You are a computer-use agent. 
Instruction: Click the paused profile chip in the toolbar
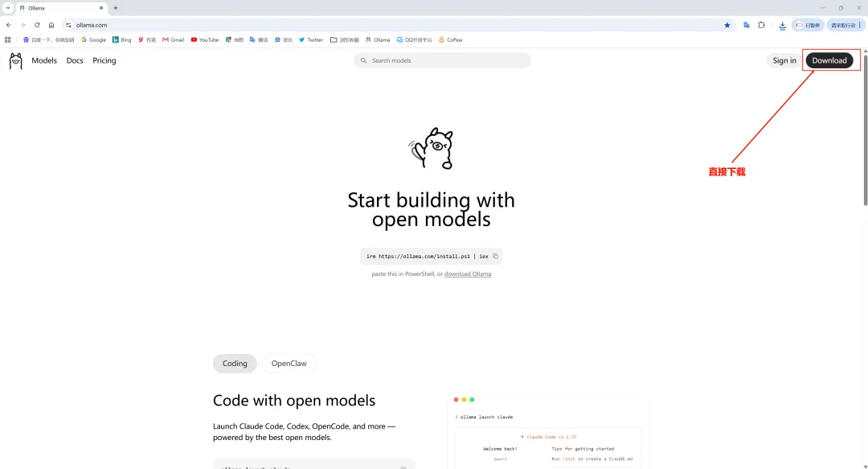click(x=809, y=25)
